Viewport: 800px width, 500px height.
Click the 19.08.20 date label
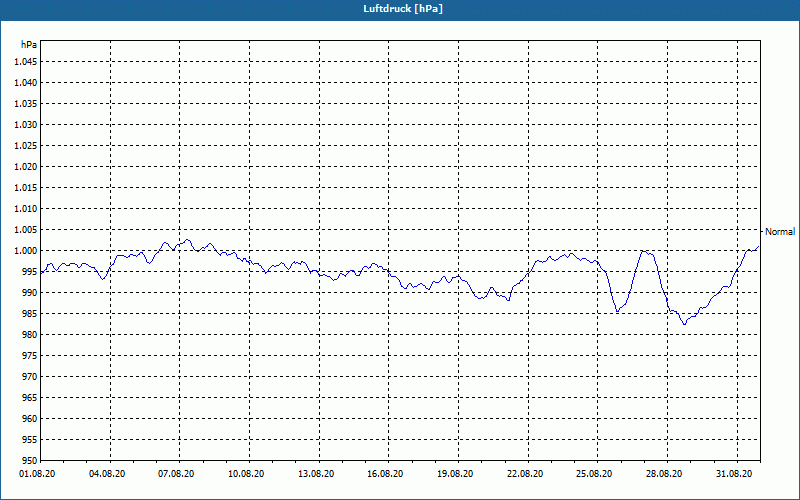click(x=455, y=474)
